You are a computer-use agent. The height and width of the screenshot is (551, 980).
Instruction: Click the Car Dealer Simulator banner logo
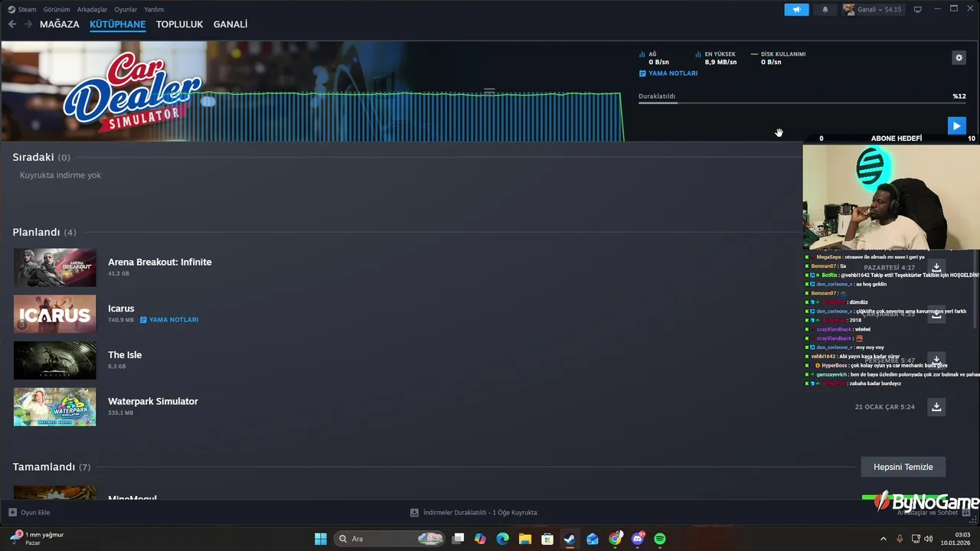pos(132,92)
